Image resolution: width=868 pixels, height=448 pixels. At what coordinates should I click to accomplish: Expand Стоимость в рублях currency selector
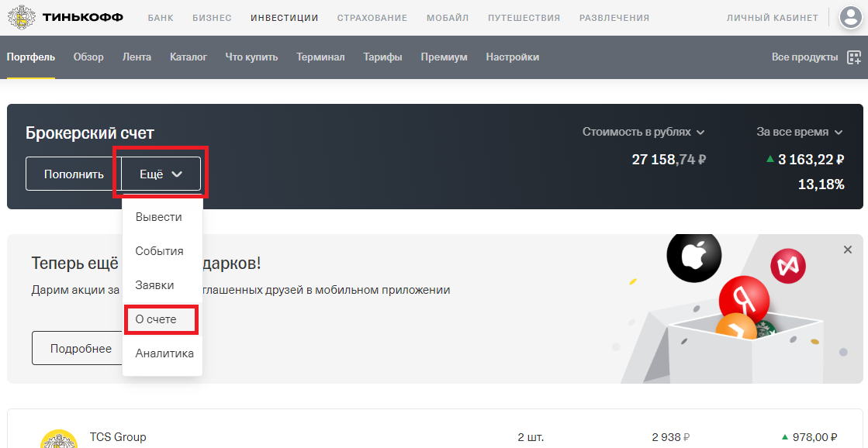click(643, 133)
